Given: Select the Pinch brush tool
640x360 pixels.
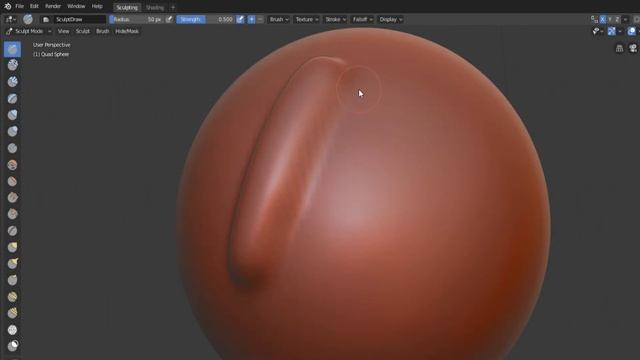Looking at the screenshot, I should [x=12, y=231].
